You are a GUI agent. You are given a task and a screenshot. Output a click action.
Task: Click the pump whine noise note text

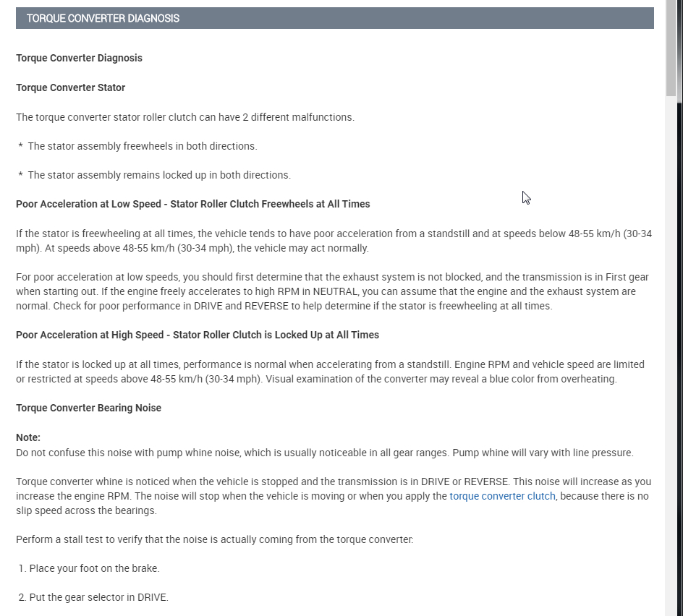pos(324,453)
